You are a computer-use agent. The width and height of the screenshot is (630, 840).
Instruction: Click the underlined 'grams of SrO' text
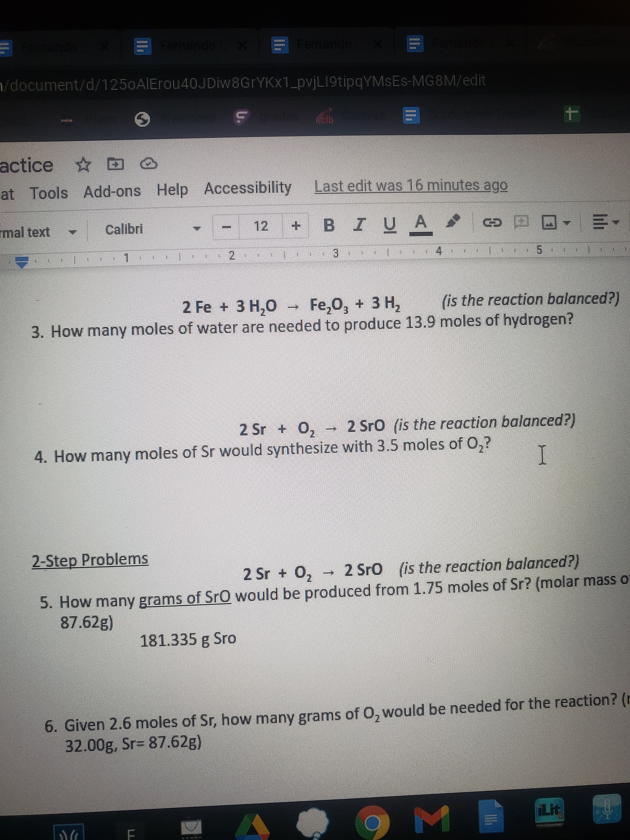pyautogui.click(x=185, y=598)
